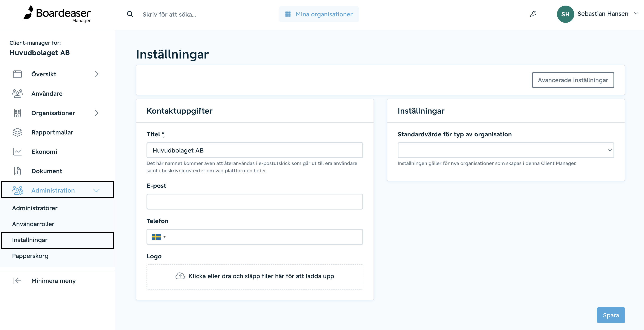Open the Sebastian Hansen user menu arrow
This screenshot has height=330, width=644.
pyautogui.click(x=636, y=14)
